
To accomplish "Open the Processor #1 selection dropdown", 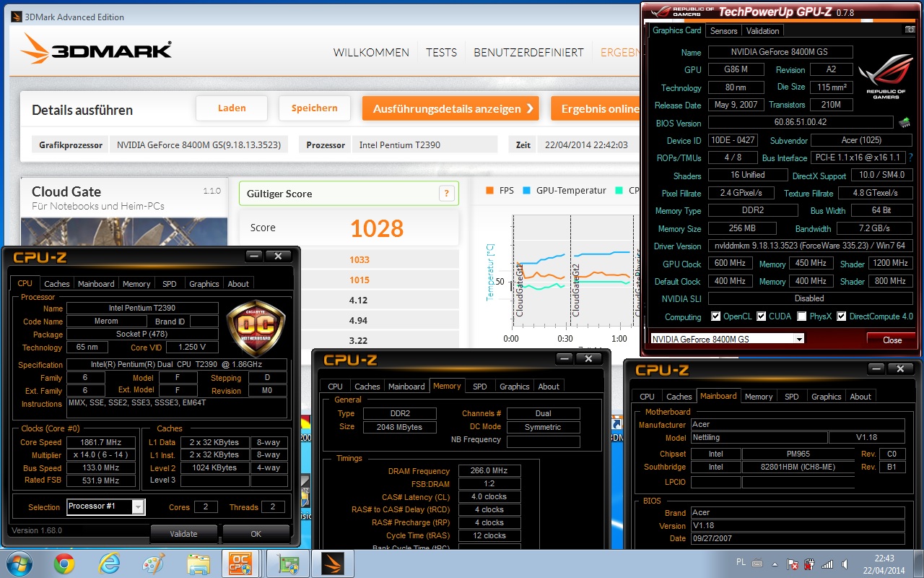I will click(x=137, y=507).
